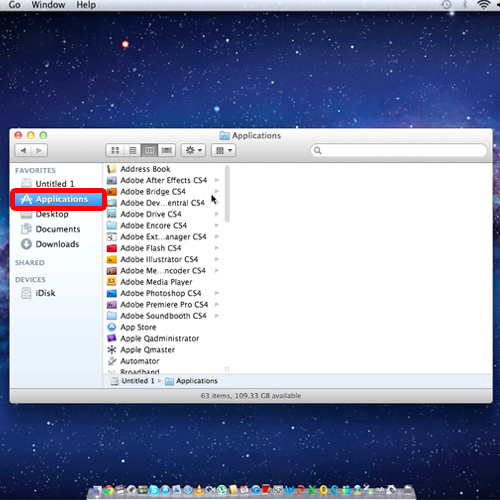Expand the Adobe Soundbooth CS4 arrow
Image resolution: width=500 pixels, height=500 pixels.
tap(217, 316)
